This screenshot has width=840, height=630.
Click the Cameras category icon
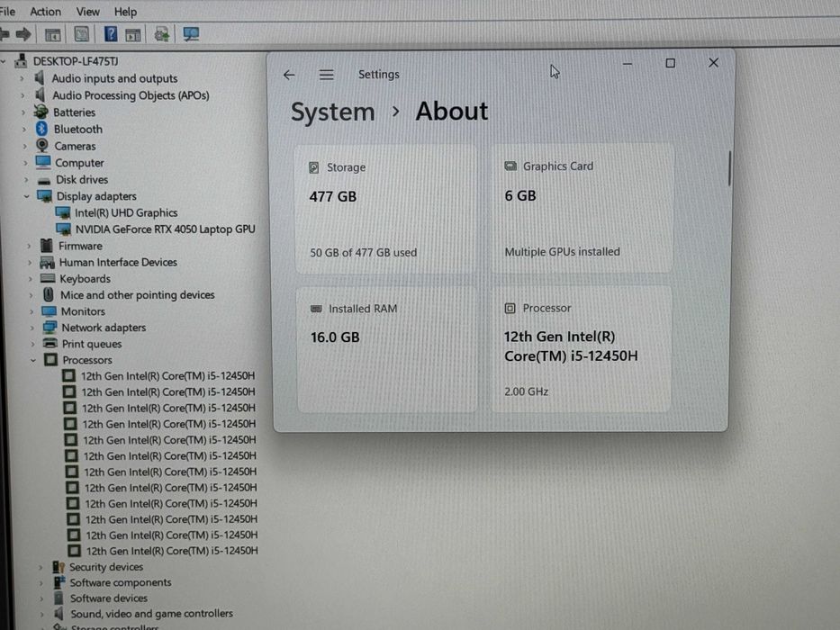pos(41,145)
